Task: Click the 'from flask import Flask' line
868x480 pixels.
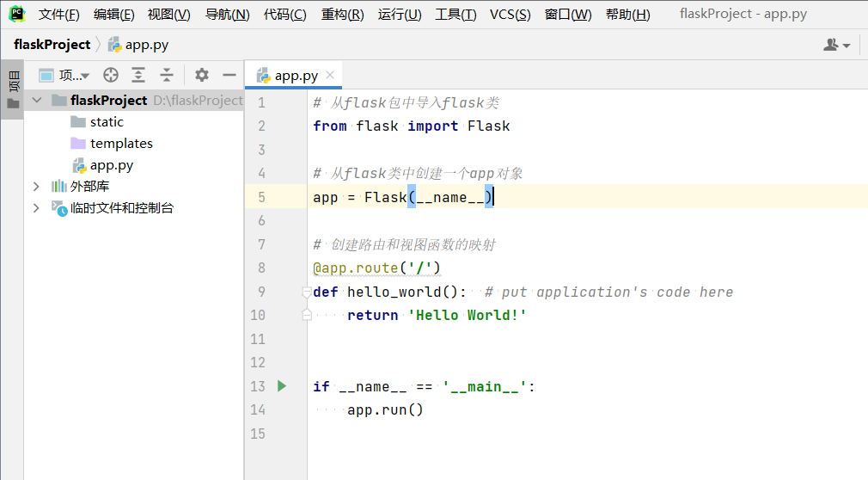Action: click(412, 126)
